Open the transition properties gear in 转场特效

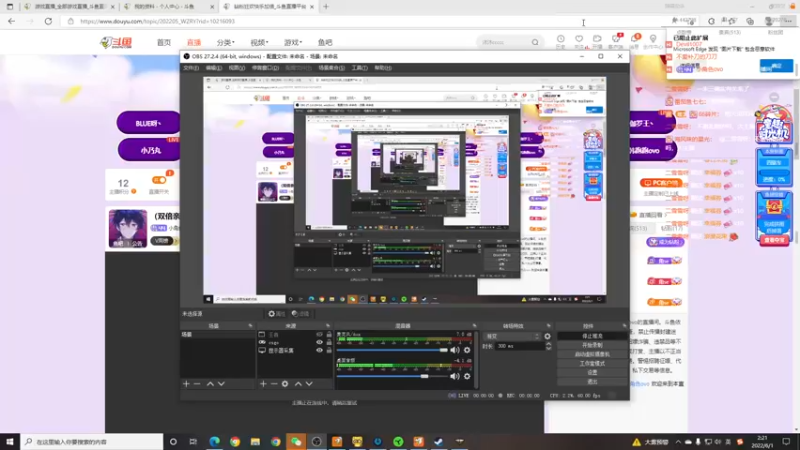[547, 336]
